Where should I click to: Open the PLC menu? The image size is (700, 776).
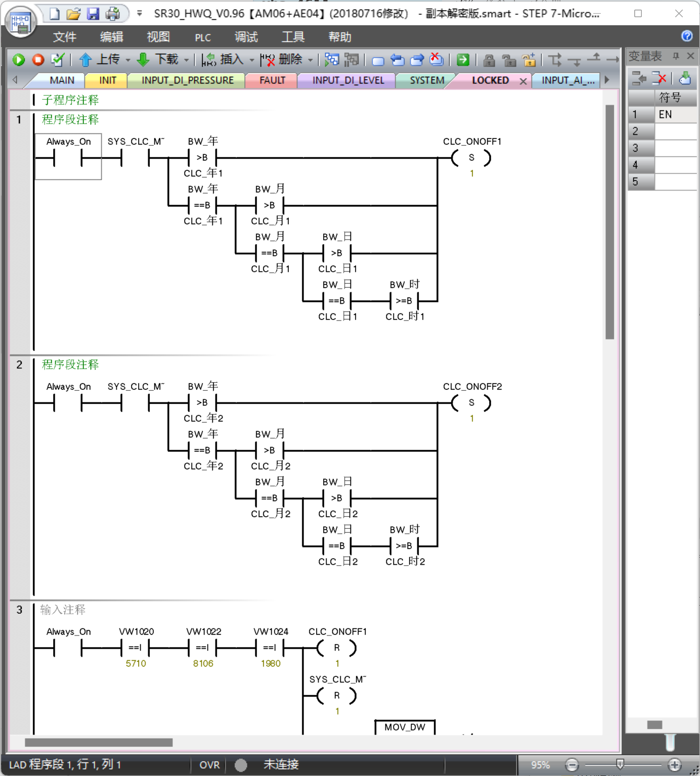click(203, 37)
